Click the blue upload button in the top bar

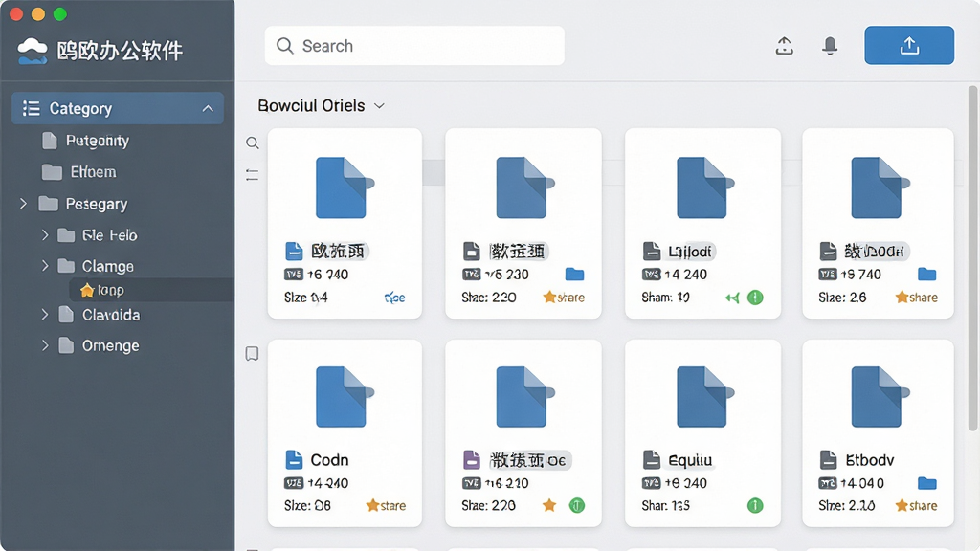tap(909, 45)
